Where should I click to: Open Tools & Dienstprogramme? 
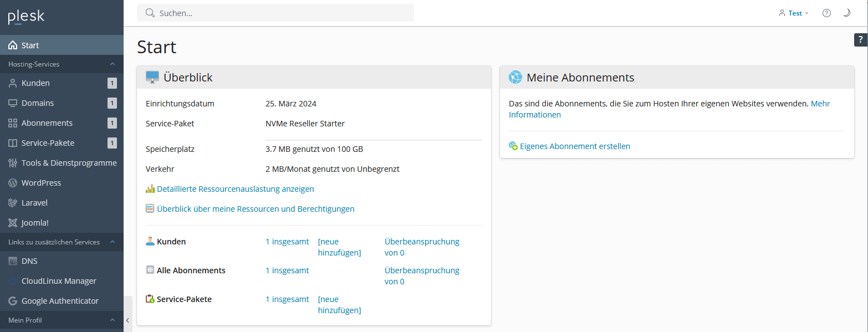point(69,163)
